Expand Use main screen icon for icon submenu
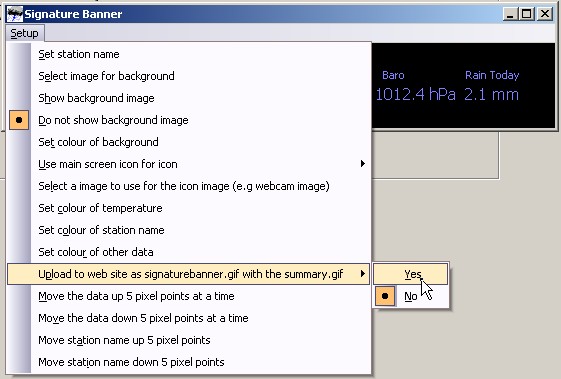 tap(189, 164)
